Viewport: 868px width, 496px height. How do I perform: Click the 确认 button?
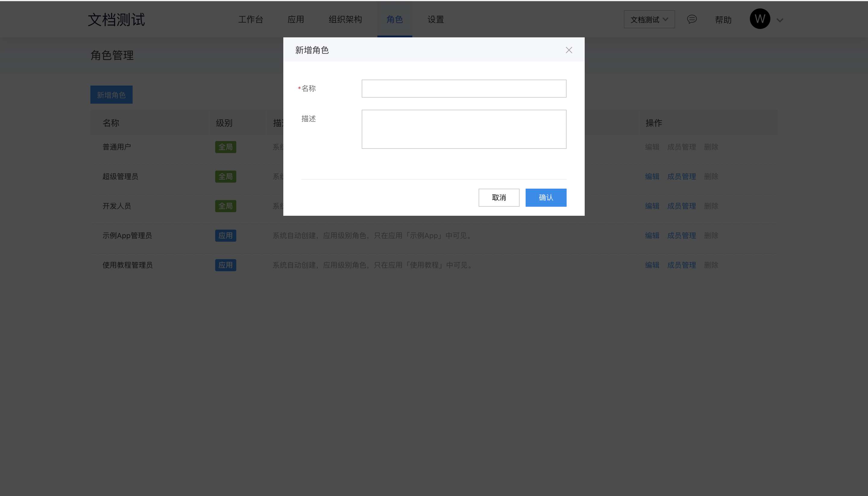point(546,198)
